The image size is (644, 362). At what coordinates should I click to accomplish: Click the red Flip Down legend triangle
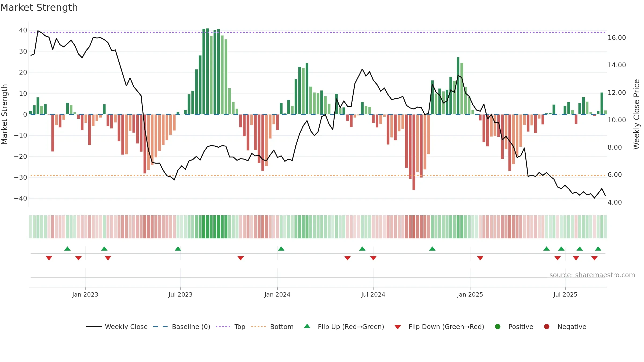click(x=398, y=327)
